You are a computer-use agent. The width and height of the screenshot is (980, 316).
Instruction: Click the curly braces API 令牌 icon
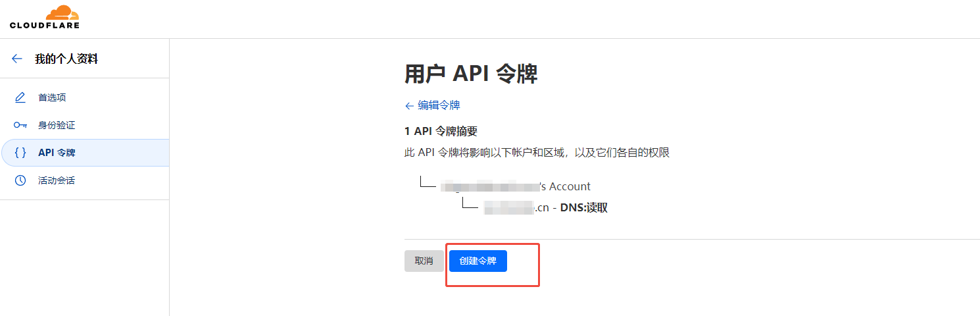click(x=20, y=153)
